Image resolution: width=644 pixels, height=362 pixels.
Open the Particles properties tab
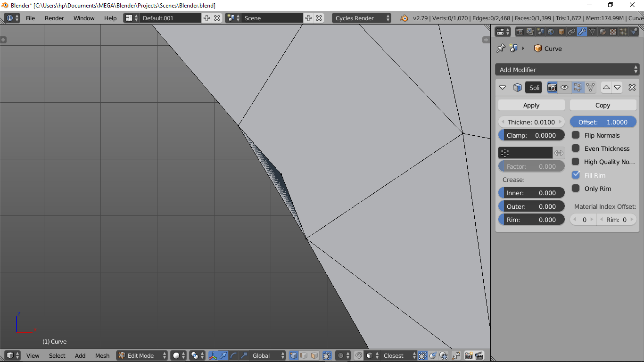pos(623,32)
